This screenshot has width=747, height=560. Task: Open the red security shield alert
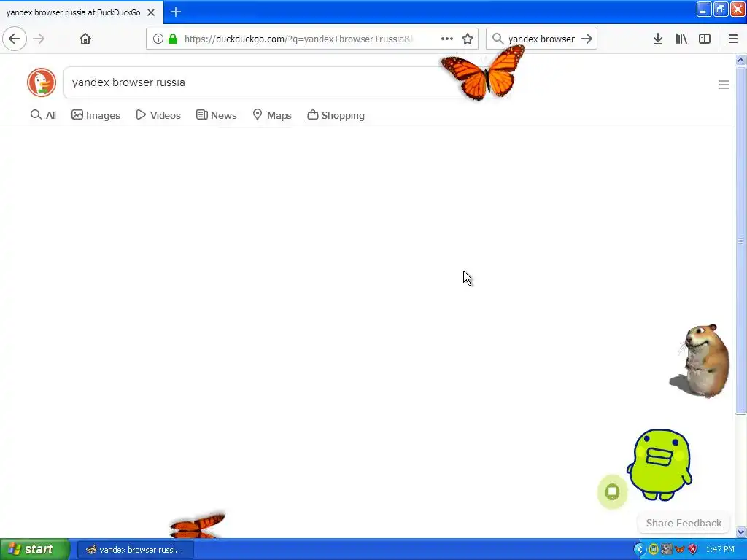tap(693, 550)
